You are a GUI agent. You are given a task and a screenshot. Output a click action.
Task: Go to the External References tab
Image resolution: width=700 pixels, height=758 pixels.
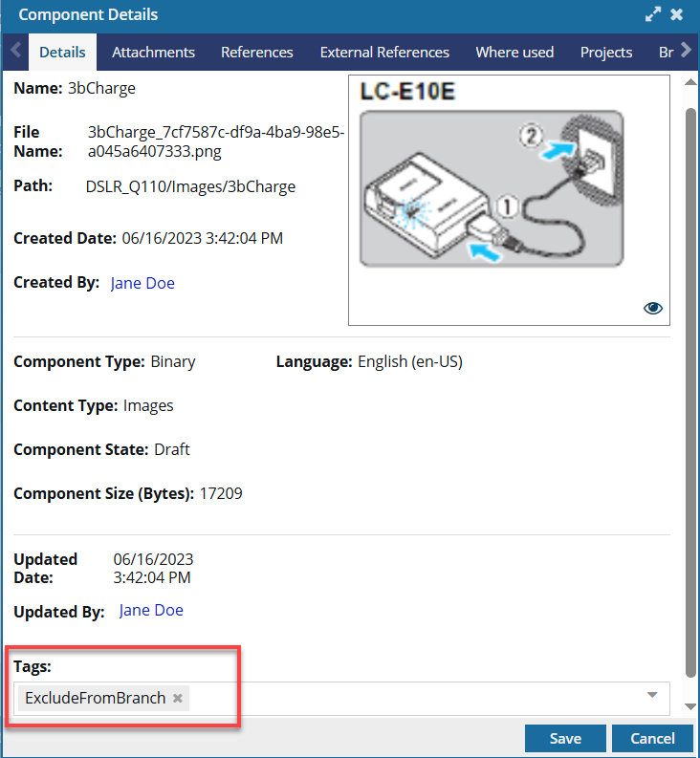pyautogui.click(x=384, y=53)
